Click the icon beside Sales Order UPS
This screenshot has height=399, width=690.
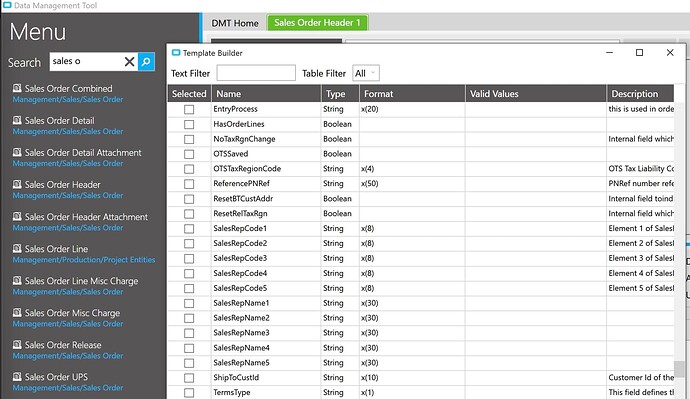click(17, 377)
